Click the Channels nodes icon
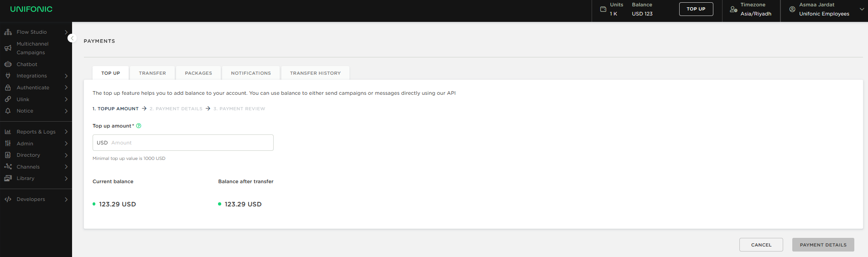The image size is (868, 257). [x=8, y=167]
